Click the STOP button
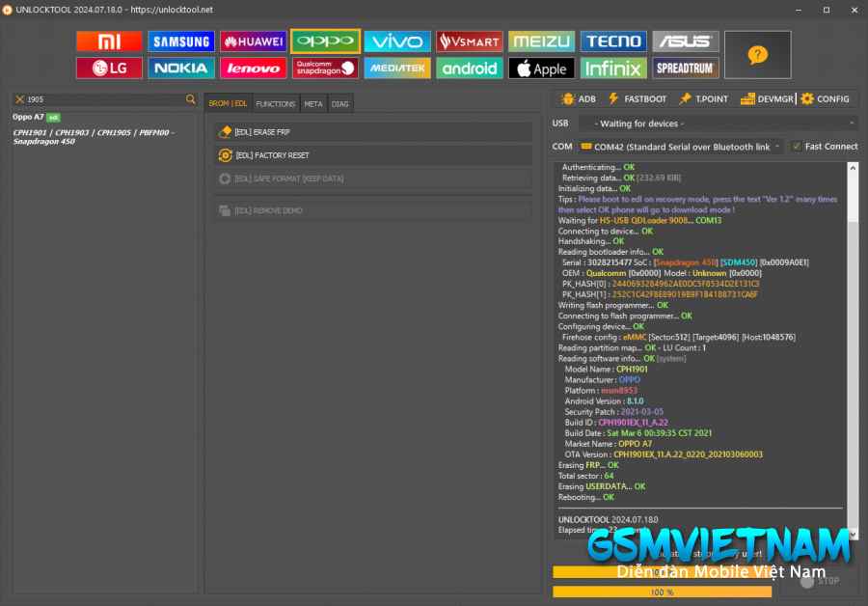The width and height of the screenshot is (868, 606). [821, 581]
